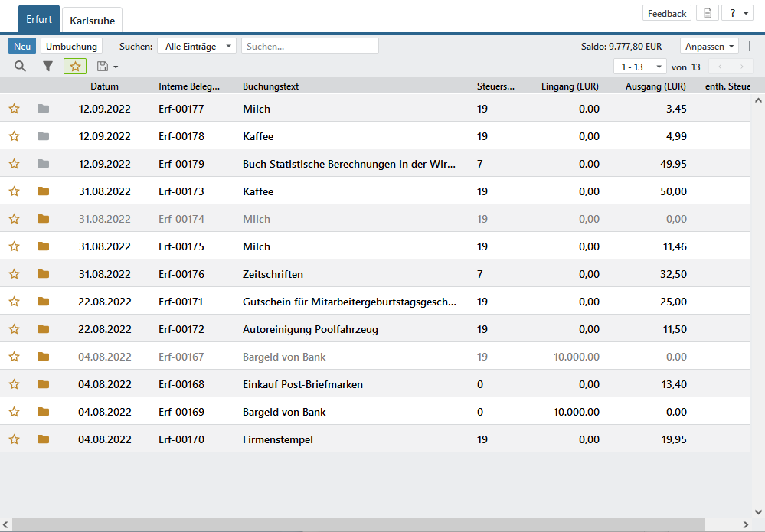Switch to the Karlsruhe tab

pyautogui.click(x=92, y=21)
